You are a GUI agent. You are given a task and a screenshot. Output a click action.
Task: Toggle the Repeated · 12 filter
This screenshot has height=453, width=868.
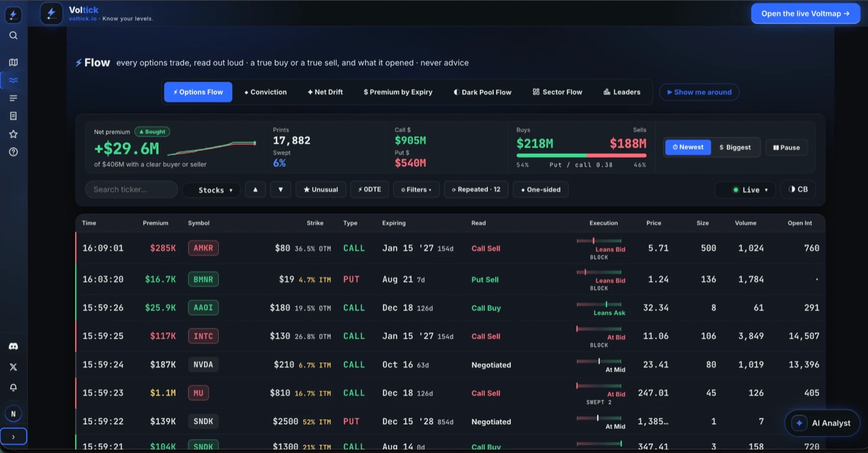point(476,190)
